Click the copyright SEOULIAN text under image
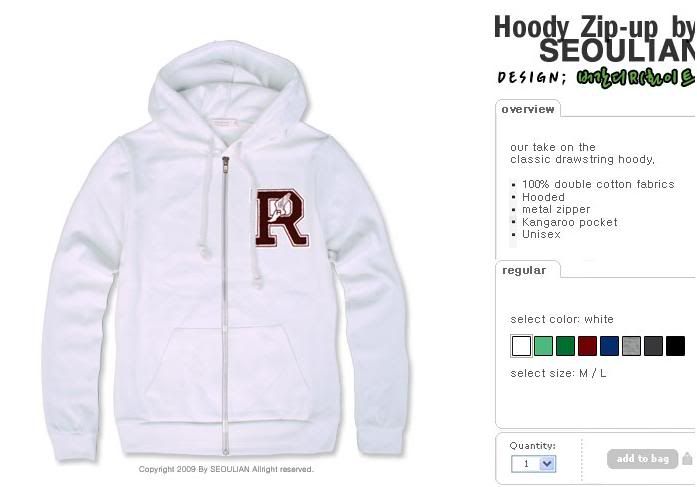 [x=226, y=469]
